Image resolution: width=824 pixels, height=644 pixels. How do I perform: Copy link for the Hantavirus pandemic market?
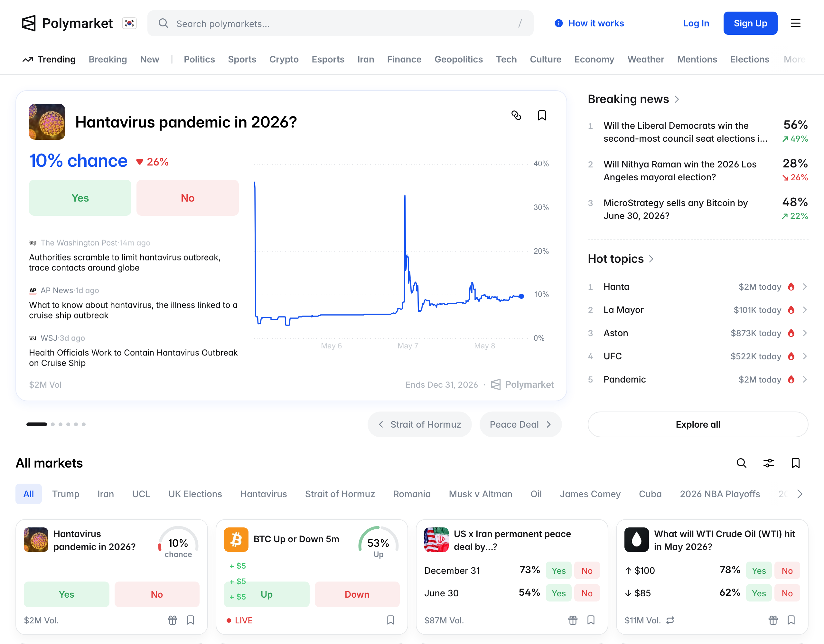point(516,115)
